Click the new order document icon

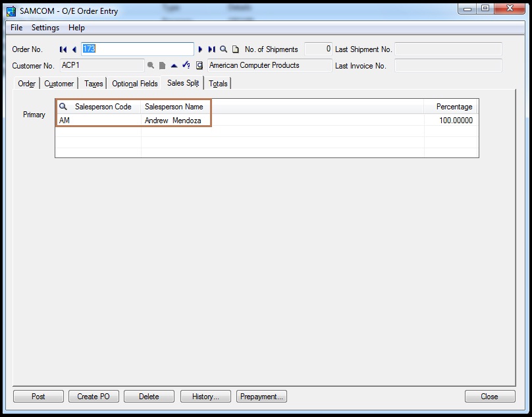(x=235, y=49)
